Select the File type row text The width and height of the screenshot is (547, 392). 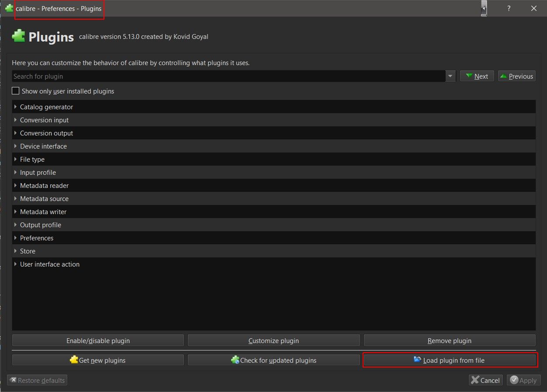coord(32,160)
